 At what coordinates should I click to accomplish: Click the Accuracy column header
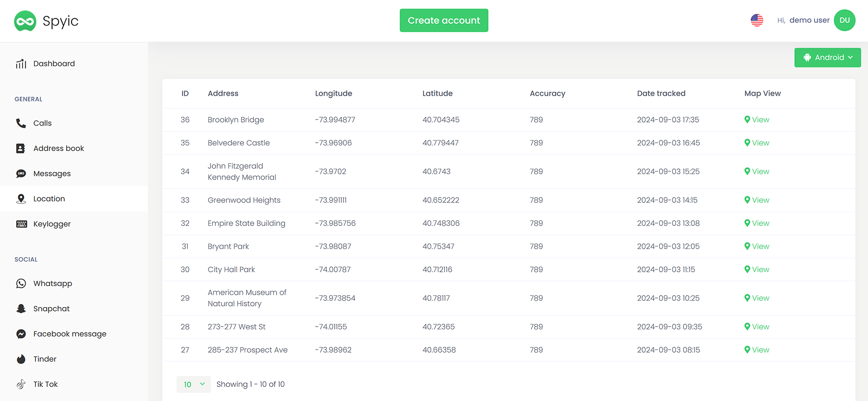pos(547,93)
